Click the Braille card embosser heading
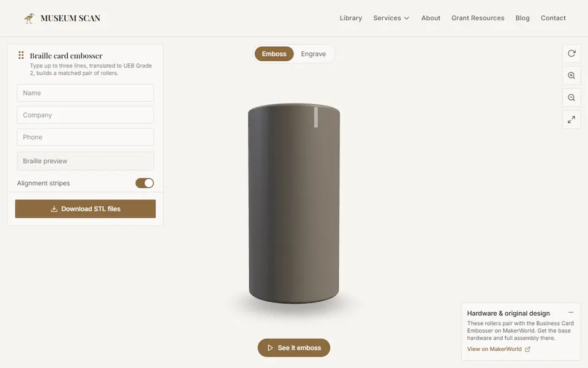 66,56
